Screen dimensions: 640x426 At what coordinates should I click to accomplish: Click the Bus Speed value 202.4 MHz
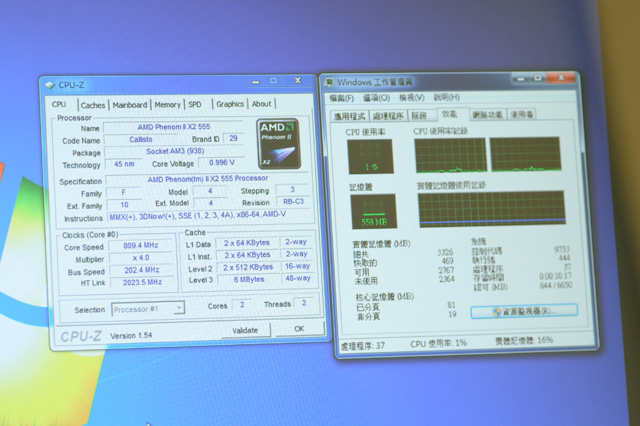click(142, 270)
